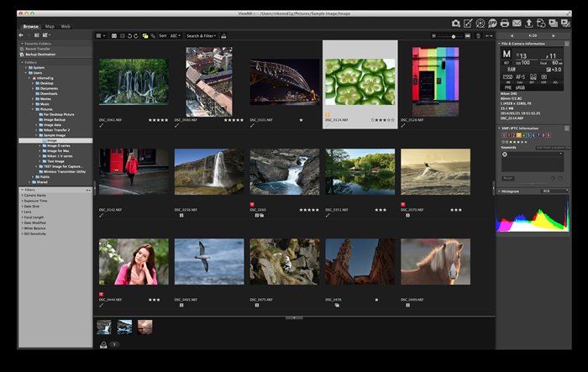Click the trash delete icon above thumbnails

pyautogui.click(x=478, y=36)
